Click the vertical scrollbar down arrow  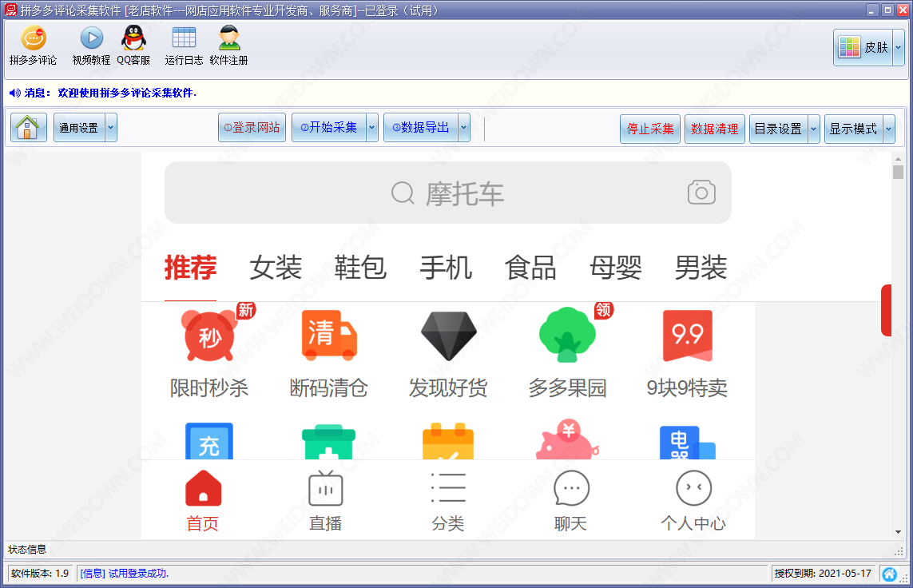click(x=898, y=532)
